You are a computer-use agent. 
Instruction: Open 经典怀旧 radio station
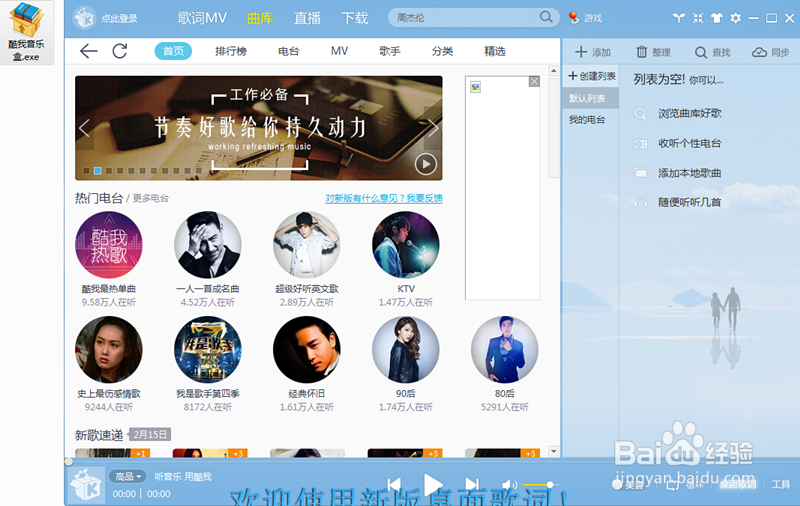[x=307, y=350]
